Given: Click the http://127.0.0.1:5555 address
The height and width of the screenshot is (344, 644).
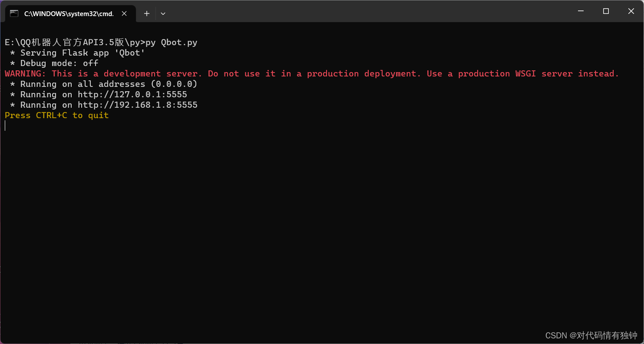Looking at the screenshot, I should pyautogui.click(x=132, y=94).
